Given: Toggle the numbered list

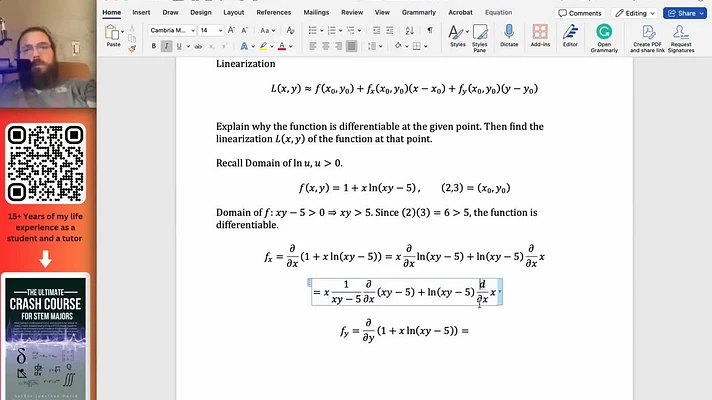Looking at the screenshot, I should [x=331, y=30].
